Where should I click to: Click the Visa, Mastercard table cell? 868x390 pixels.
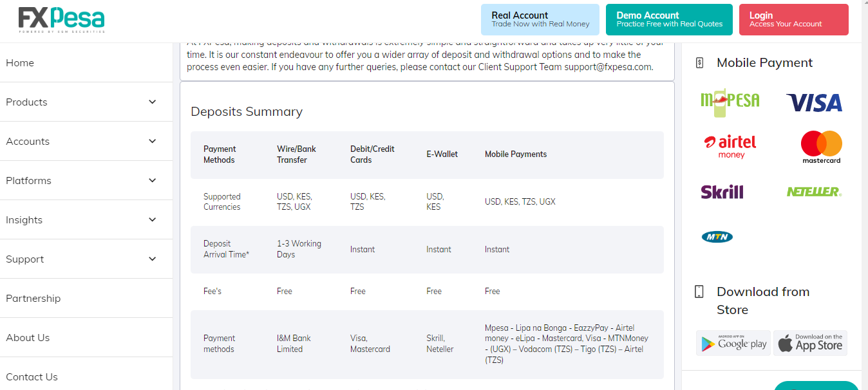point(370,344)
